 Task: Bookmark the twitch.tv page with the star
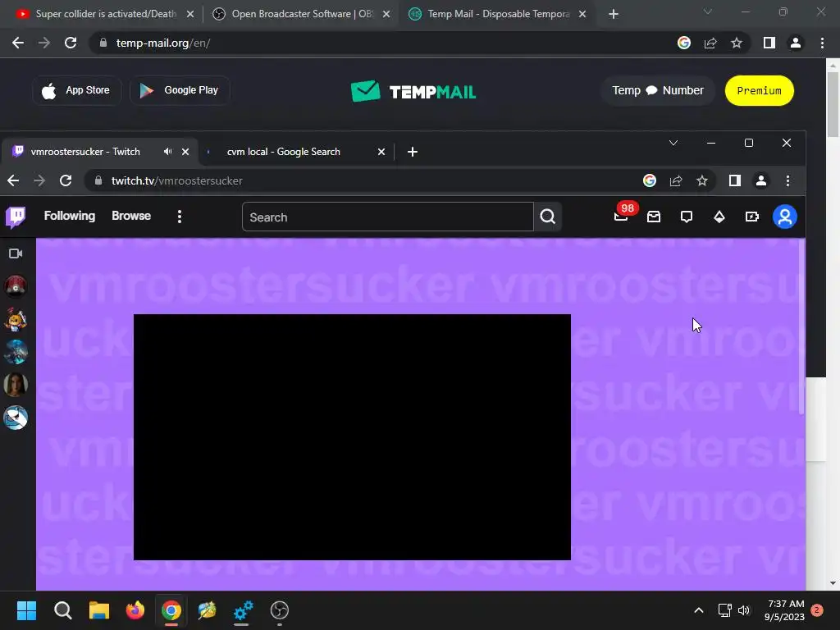point(702,181)
